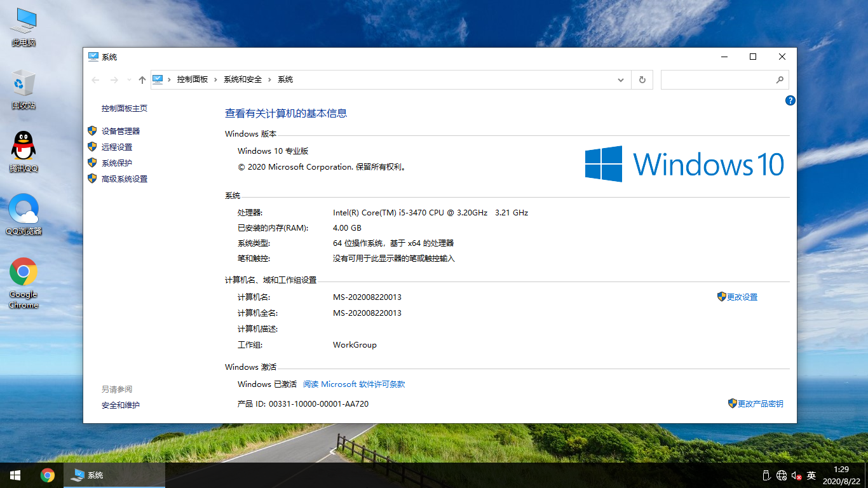
Task: Click the Windows 10 logo
Action: pos(684,164)
